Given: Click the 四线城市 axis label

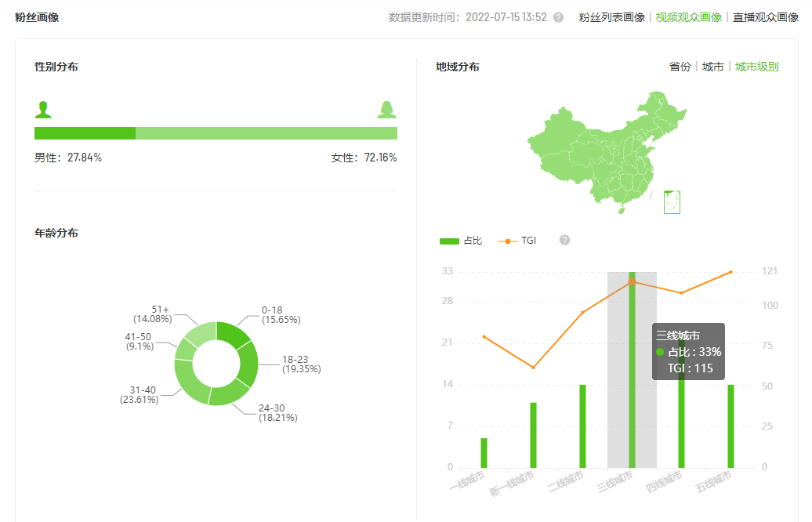Looking at the screenshot, I should 664,481.
